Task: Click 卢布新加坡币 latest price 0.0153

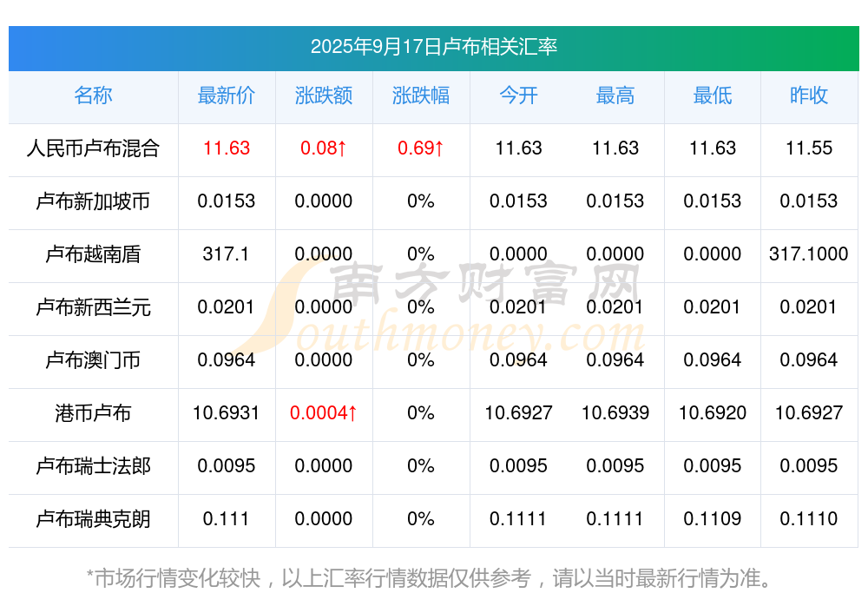Action: [227, 201]
